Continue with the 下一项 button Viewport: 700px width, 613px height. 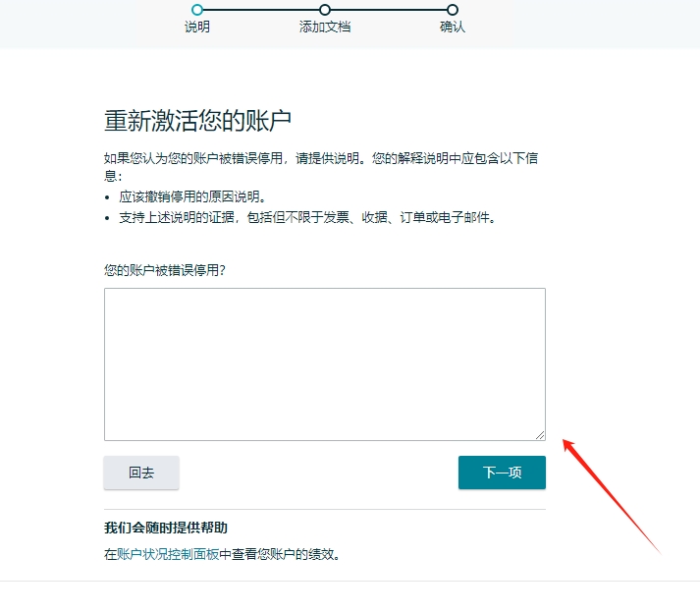502,473
